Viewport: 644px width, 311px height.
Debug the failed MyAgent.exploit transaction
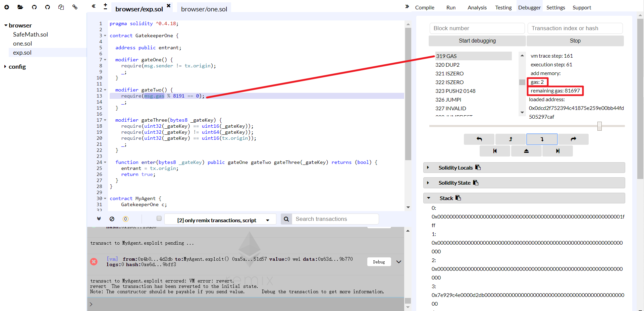(x=379, y=262)
